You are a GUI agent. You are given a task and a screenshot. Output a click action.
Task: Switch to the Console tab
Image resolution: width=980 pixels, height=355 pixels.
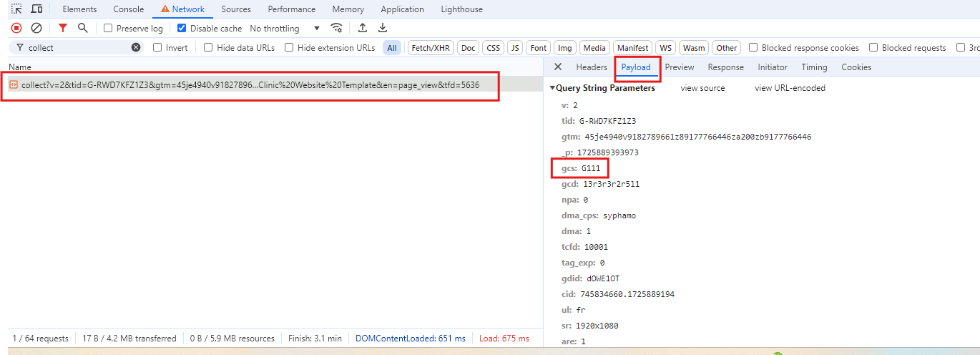tap(128, 9)
